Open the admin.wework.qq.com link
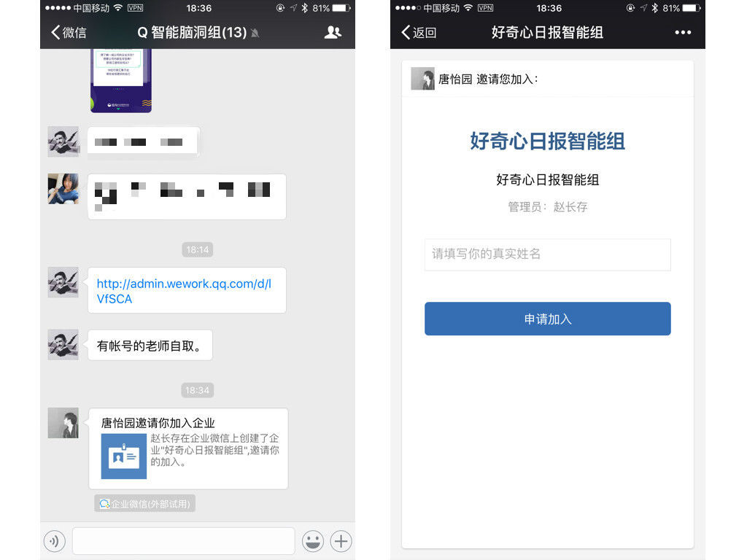This screenshot has height=560, width=747. 184,291
